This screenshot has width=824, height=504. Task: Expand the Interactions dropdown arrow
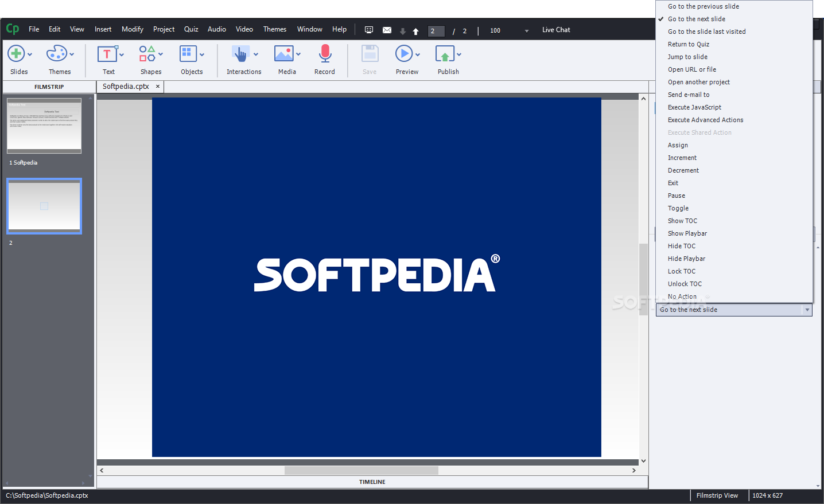click(256, 54)
